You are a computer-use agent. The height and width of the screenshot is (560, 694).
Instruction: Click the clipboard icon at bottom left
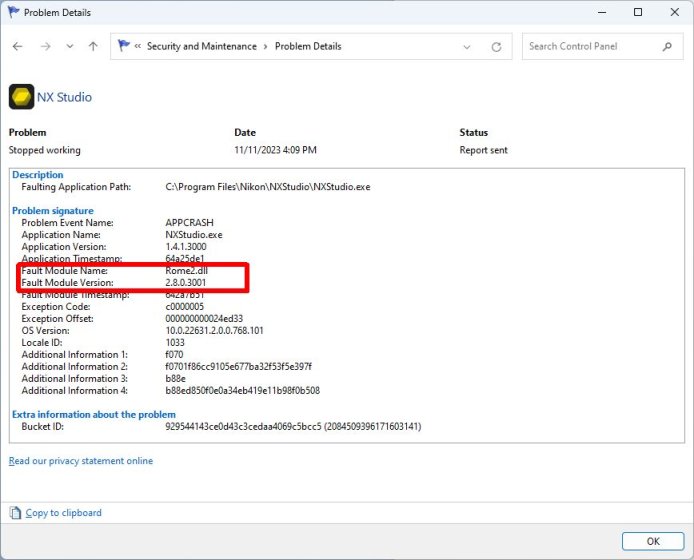pyautogui.click(x=15, y=513)
